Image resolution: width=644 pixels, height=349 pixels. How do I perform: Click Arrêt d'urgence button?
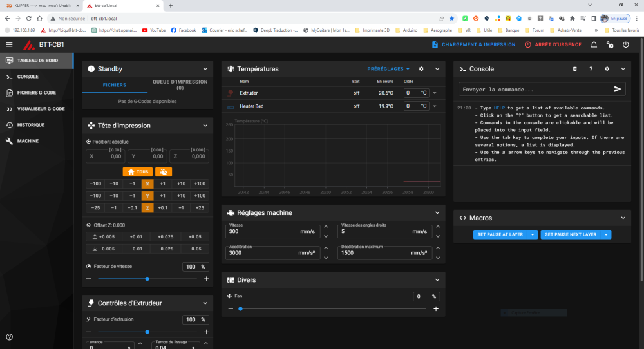pyautogui.click(x=553, y=45)
